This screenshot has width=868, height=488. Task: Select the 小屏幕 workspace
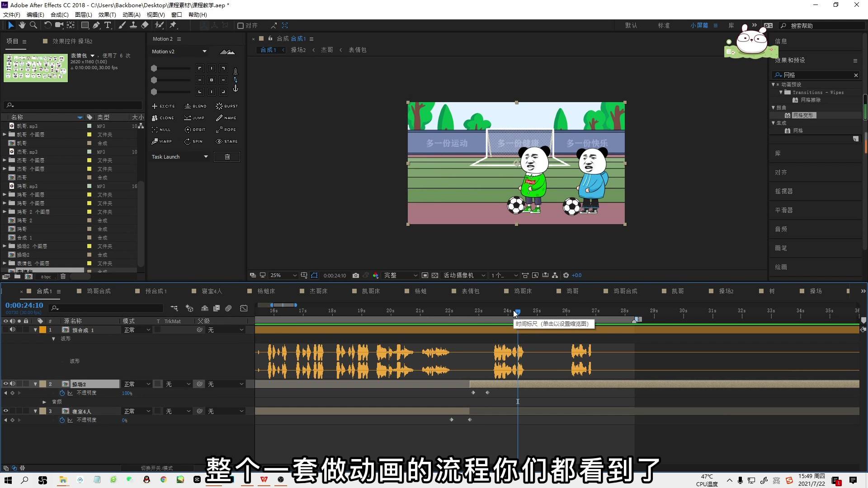[x=699, y=25]
